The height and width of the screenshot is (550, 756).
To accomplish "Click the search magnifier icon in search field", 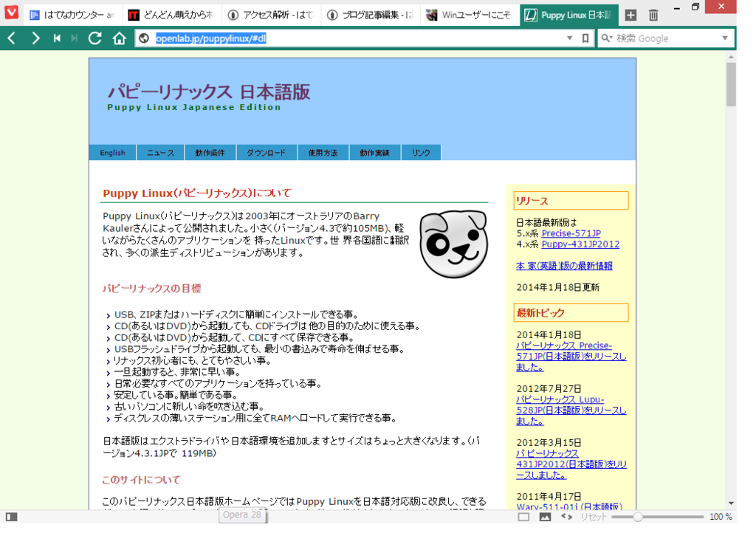I will 607,38.
